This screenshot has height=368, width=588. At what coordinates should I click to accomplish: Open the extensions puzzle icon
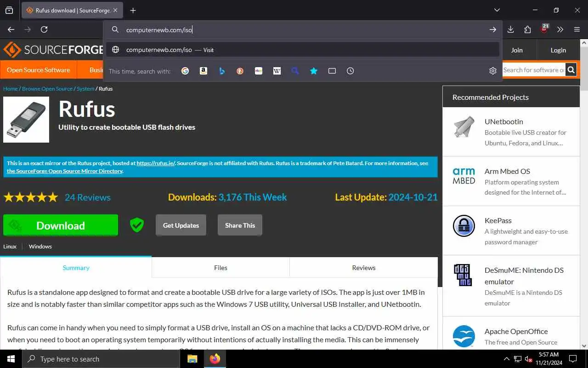click(527, 29)
